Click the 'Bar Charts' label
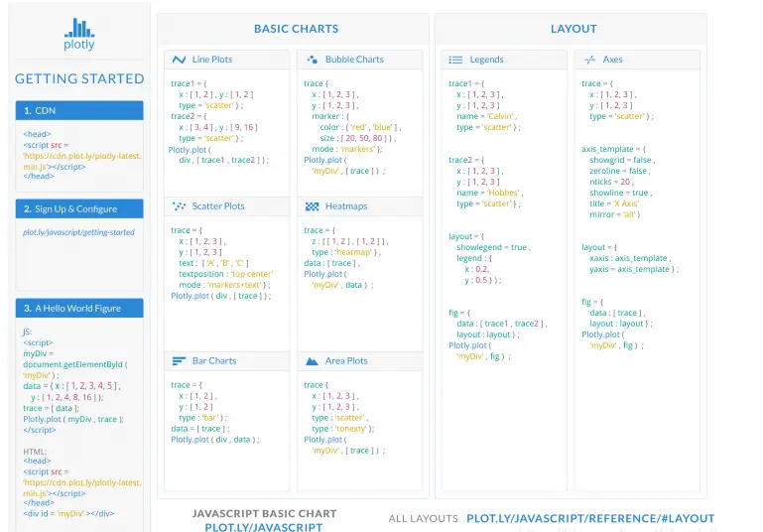Viewport: 763px width, 532px height. [214, 361]
